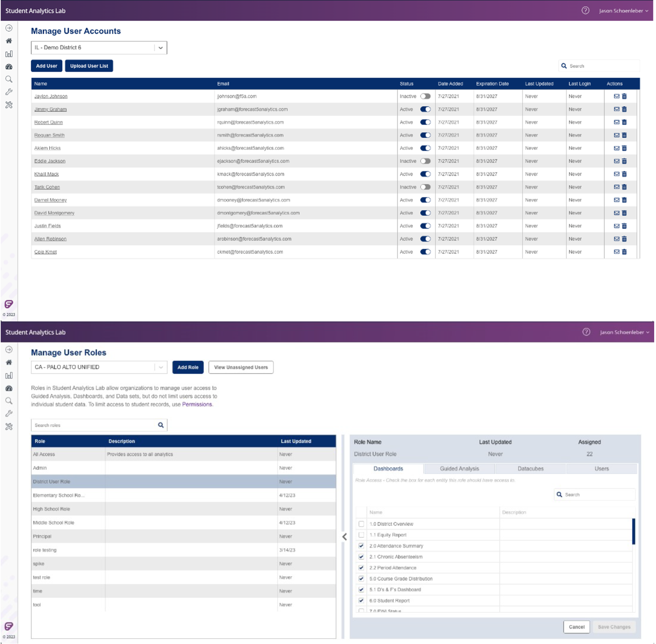Click the Save Changes button

614,627
